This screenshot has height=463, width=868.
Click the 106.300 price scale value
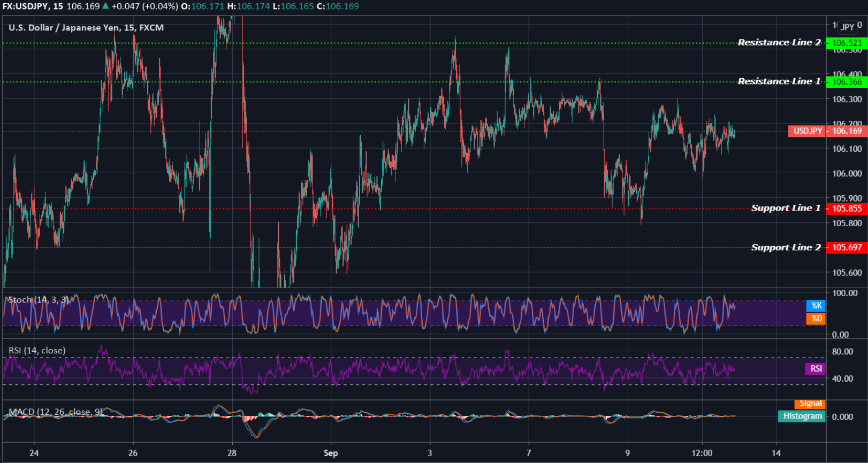click(x=847, y=99)
